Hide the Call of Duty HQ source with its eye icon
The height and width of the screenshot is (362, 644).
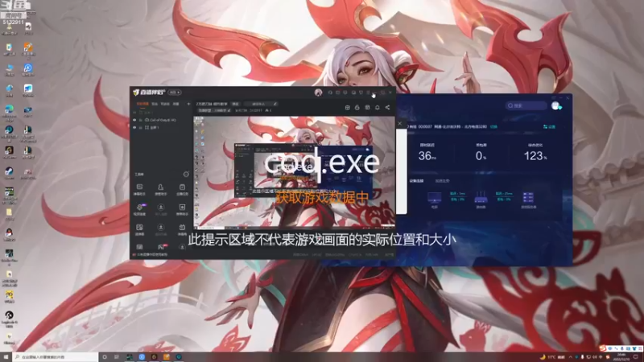[134, 120]
